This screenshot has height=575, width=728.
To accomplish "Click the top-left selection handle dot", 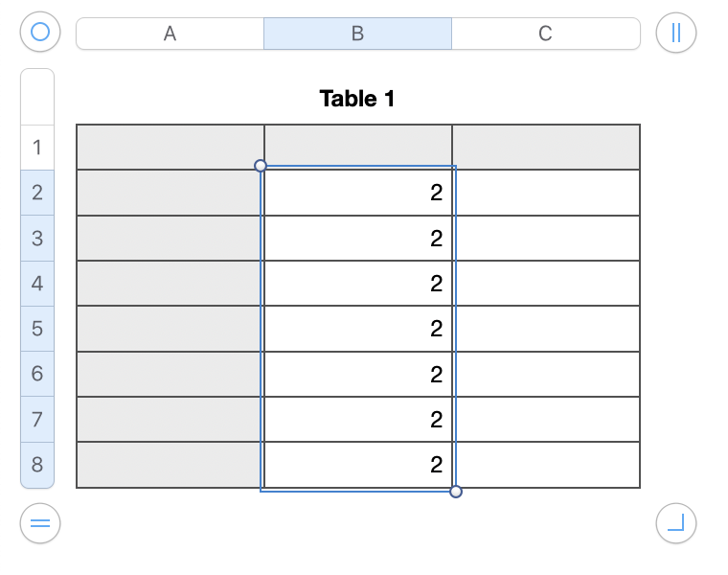I will coord(261,166).
